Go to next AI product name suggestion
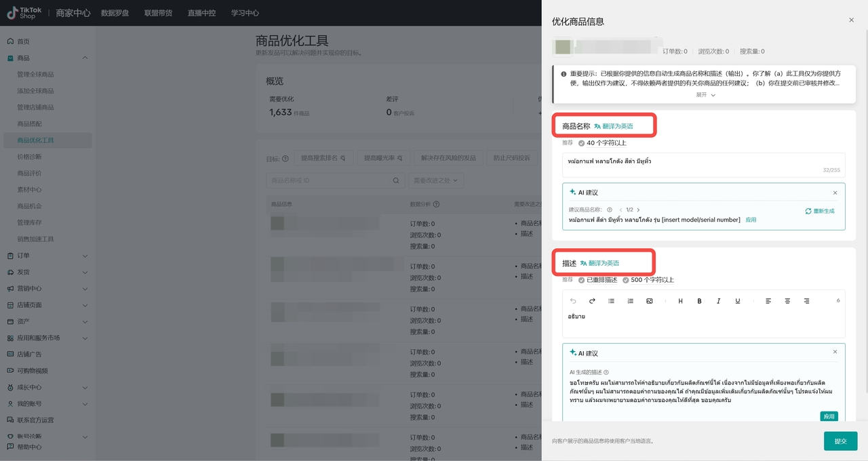The image size is (868, 461). [x=638, y=210]
